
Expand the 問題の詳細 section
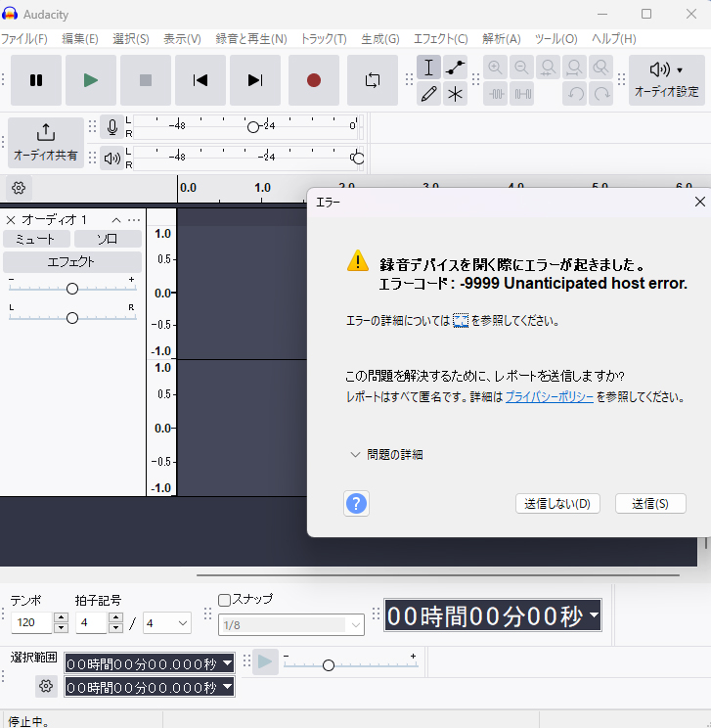pyautogui.click(x=386, y=454)
